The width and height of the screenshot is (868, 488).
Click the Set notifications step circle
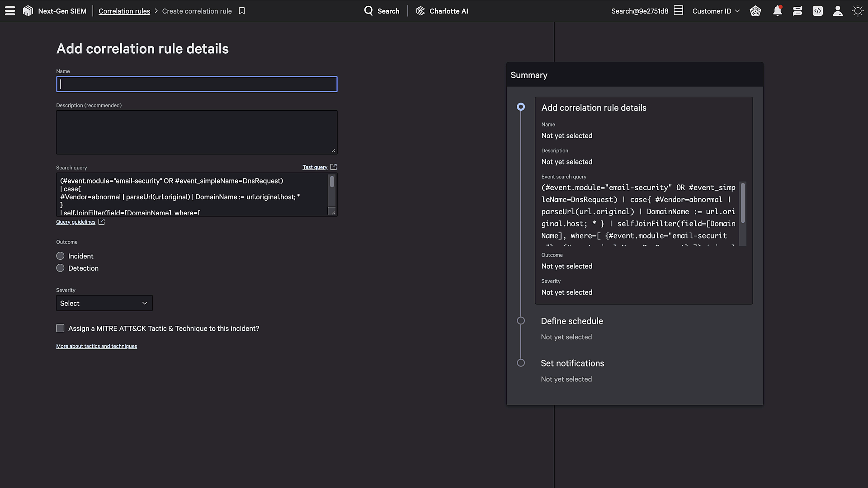(521, 362)
